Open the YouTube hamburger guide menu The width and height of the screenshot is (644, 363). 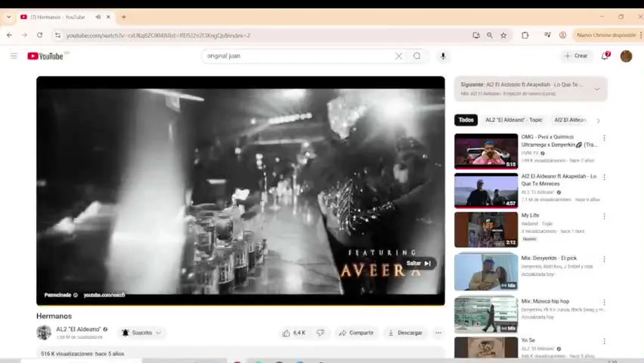click(x=14, y=56)
